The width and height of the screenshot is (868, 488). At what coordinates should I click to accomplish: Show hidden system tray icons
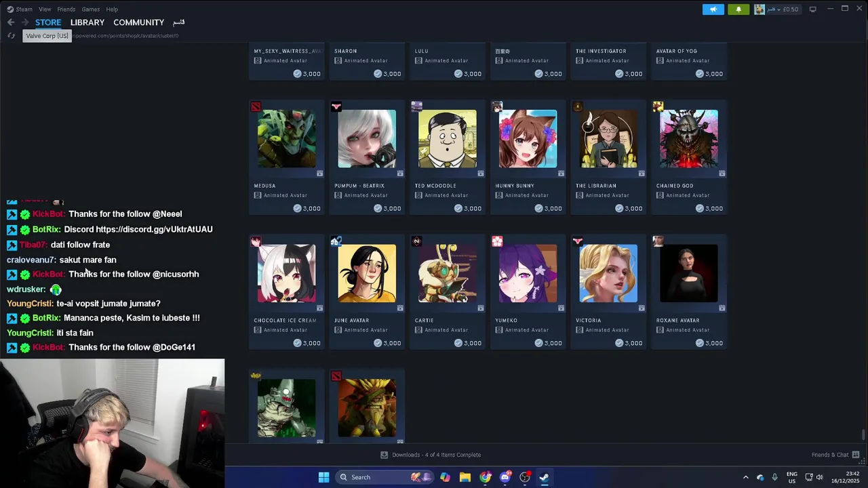pos(746,477)
